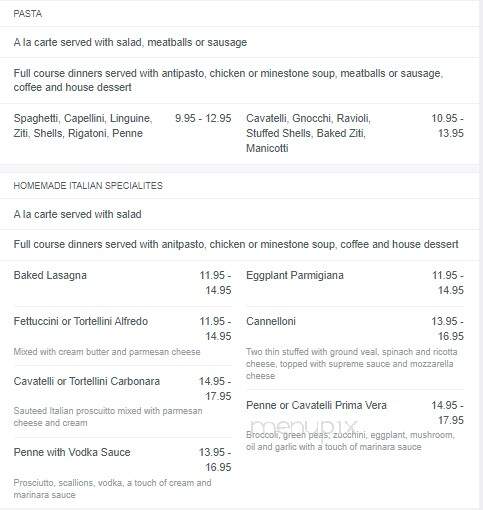Click Penne with Vodka Sauce
The height and width of the screenshot is (510, 483).
pos(72,452)
